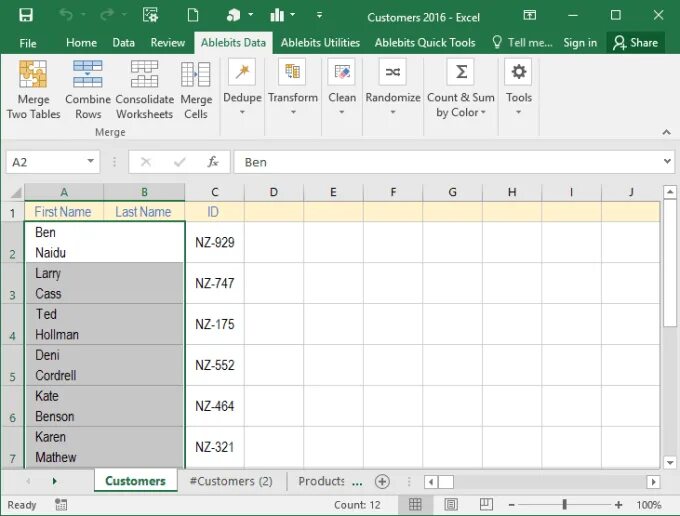680x516 pixels.
Task: Click the Tell me search box
Action: click(523, 42)
